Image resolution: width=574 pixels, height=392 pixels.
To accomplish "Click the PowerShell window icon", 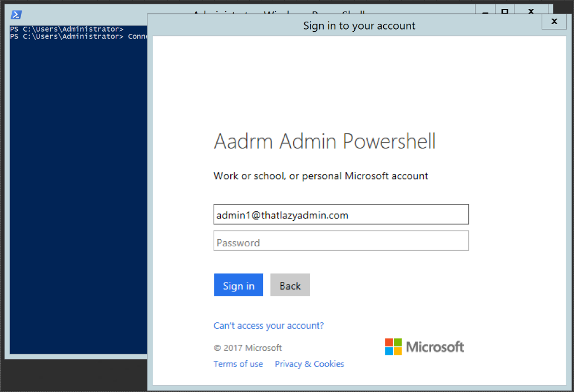I will (x=16, y=14).
